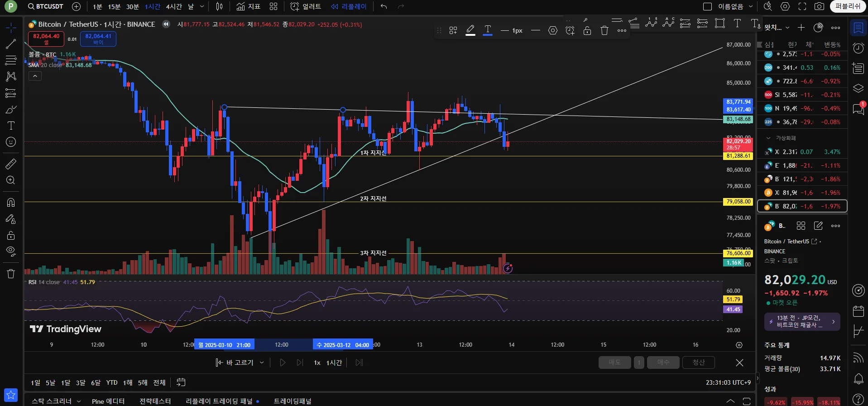Change the 1x replay speed
The width and height of the screenshot is (868, 406).
coord(317,362)
